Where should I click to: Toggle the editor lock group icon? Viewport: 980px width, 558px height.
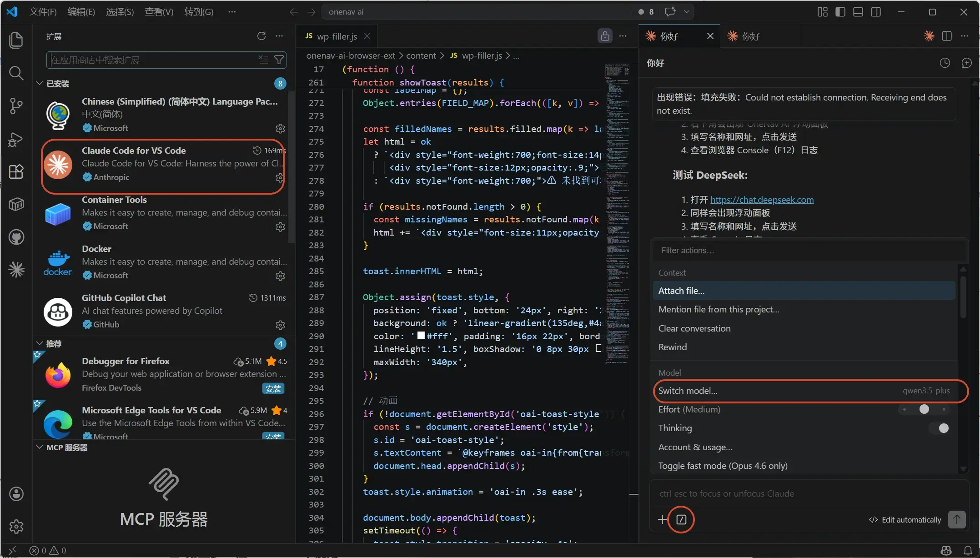click(x=605, y=36)
